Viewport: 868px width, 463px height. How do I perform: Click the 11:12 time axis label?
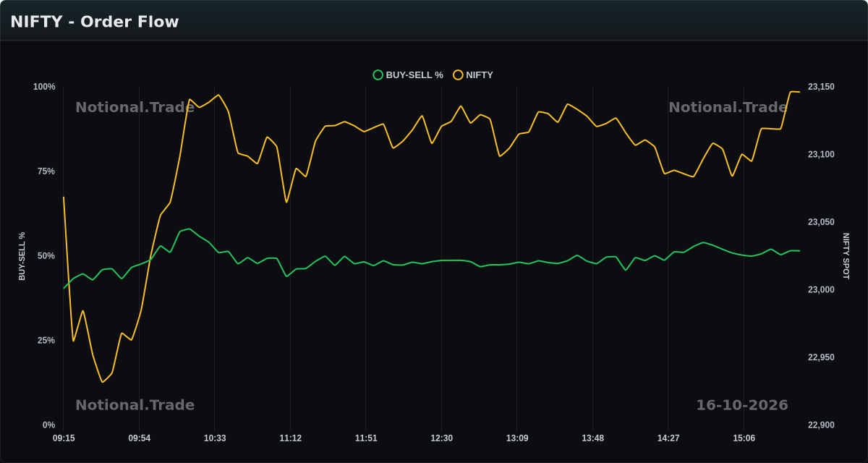click(291, 438)
